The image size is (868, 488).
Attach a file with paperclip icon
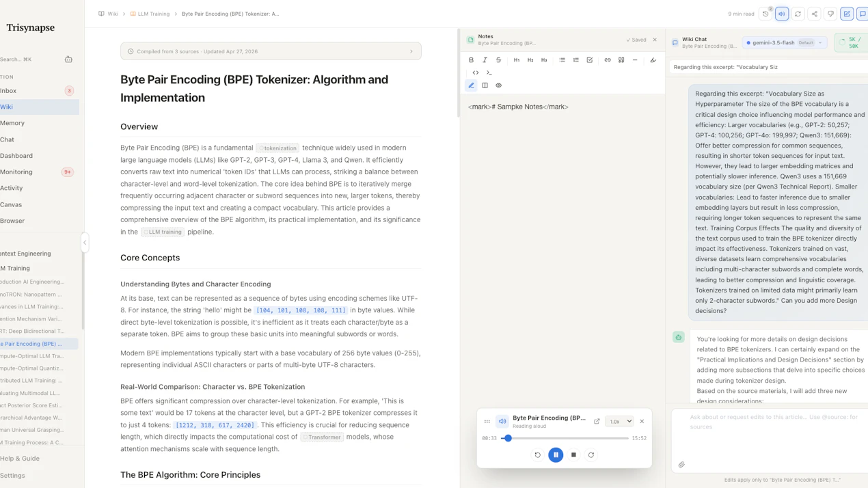click(681, 465)
